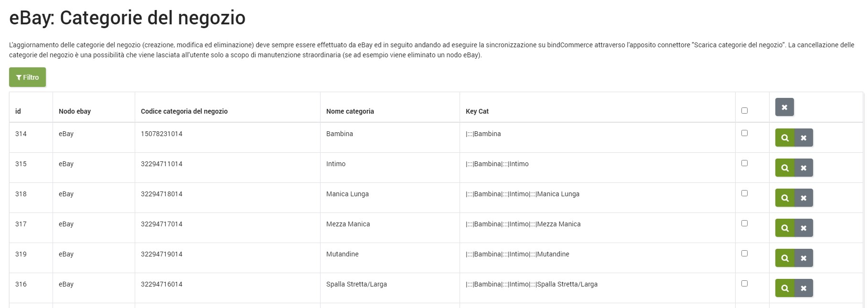Open details for Spalla Stretta/Larga

click(784, 288)
